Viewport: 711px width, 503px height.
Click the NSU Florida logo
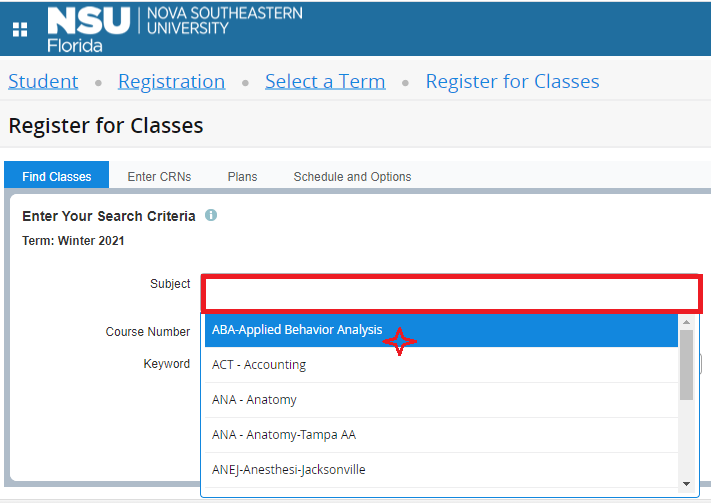click(x=89, y=30)
